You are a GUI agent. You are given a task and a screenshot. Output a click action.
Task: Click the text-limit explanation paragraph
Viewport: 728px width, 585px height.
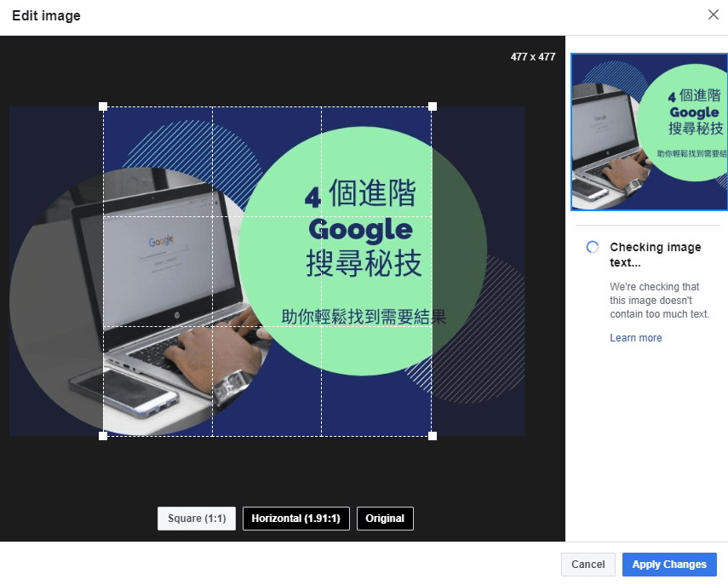(x=659, y=300)
